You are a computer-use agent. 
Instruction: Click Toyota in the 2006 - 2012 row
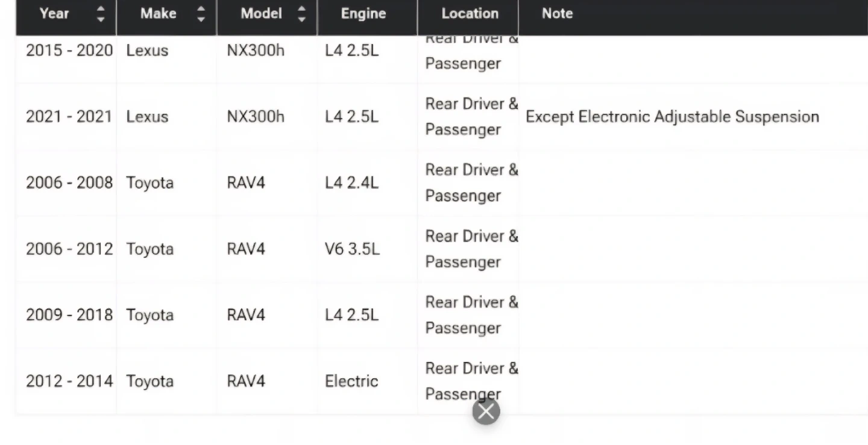[149, 249]
